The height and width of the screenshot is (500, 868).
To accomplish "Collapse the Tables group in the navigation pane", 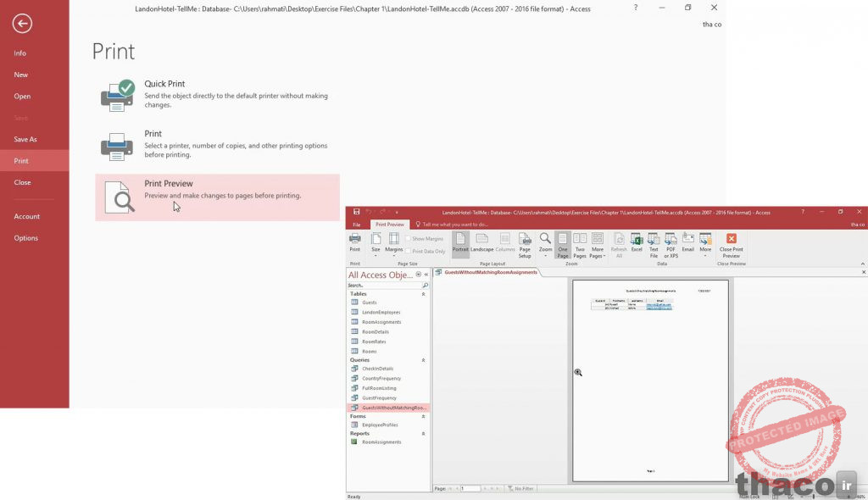I will click(424, 294).
